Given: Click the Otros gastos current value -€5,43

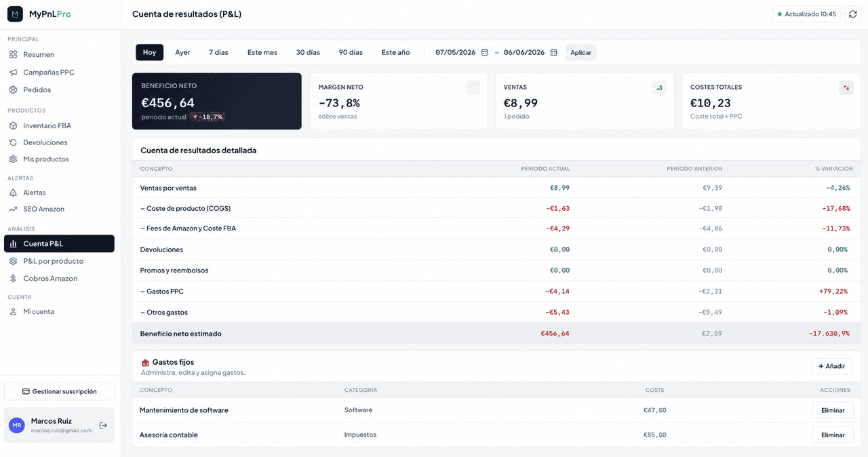Looking at the screenshot, I should pyautogui.click(x=557, y=313).
